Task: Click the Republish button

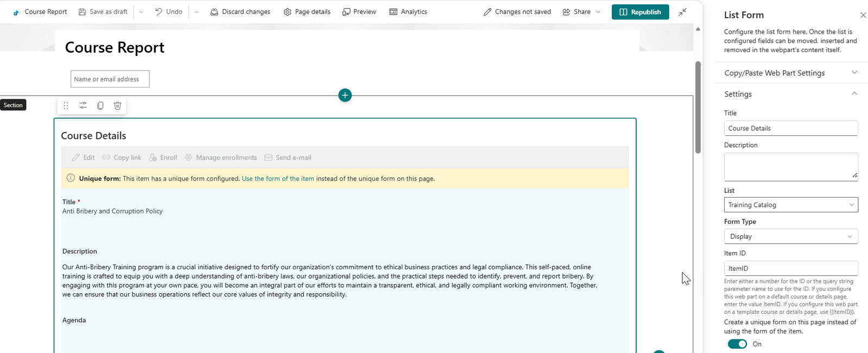Action: 640,12
